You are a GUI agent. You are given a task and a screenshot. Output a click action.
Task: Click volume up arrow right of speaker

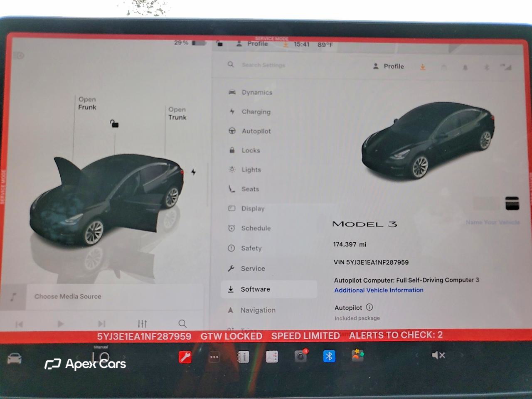(462, 355)
